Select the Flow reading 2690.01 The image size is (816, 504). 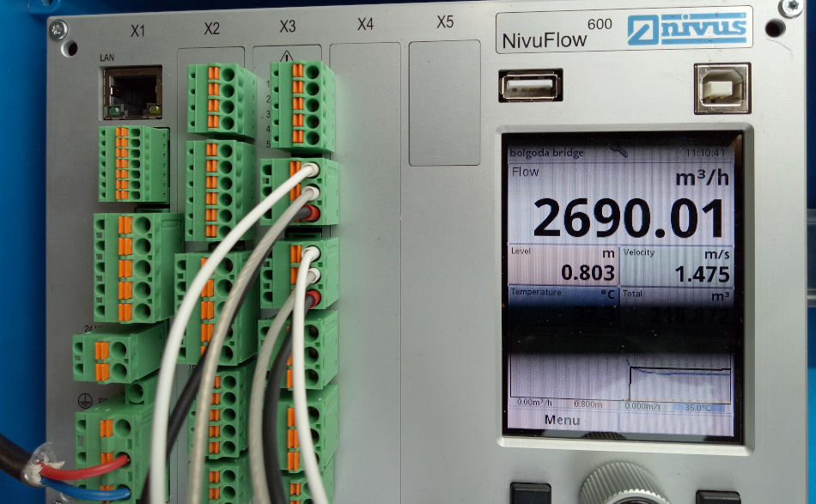point(629,218)
